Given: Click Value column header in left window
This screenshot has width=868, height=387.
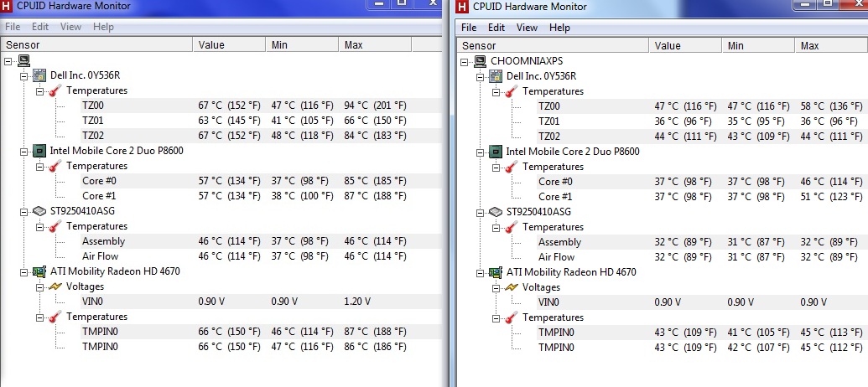Looking at the screenshot, I should click(x=229, y=44).
